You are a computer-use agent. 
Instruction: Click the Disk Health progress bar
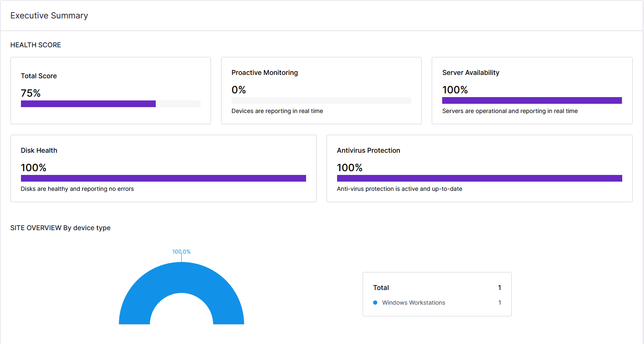click(163, 178)
